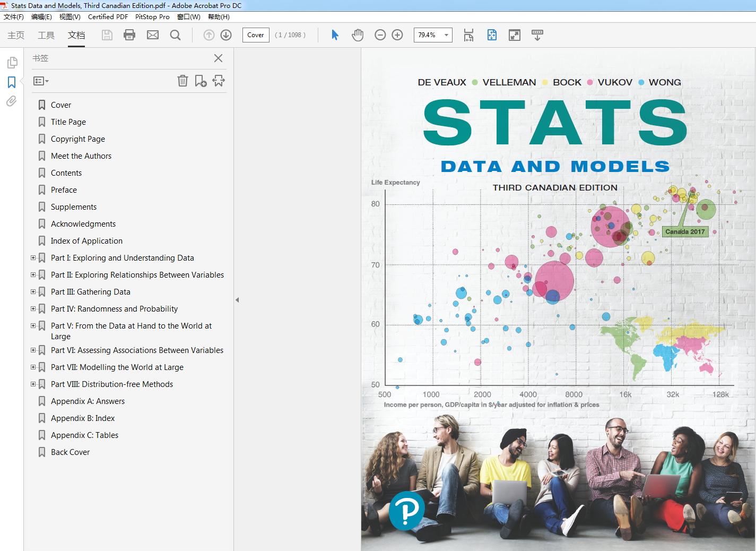
Task: Collapse navigation pane with side arrow
Action: coord(237,300)
